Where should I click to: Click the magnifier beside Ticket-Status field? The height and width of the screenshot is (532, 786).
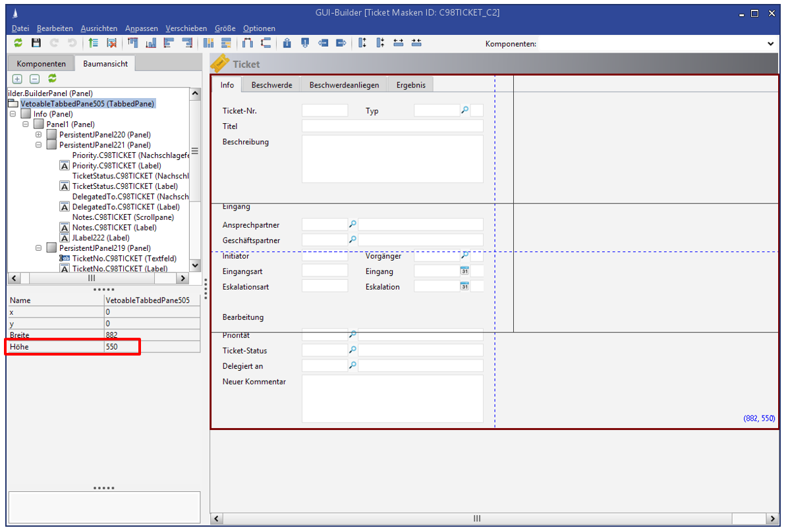(x=352, y=350)
